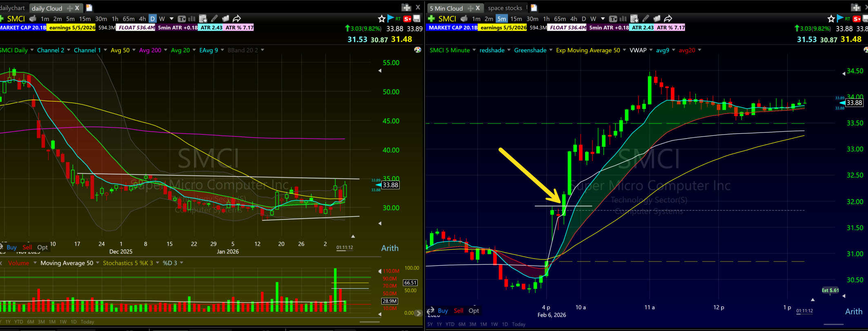Select the D timeframe in daily chart

pos(152,19)
